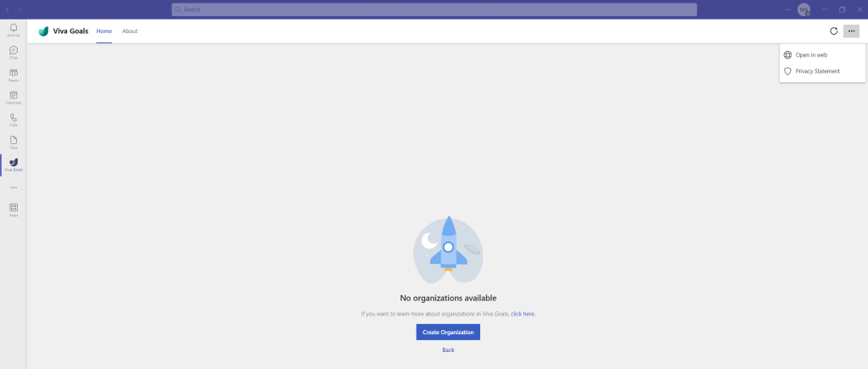Switch to the About tab
Viewport: 868px width, 369px height.
tap(130, 31)
